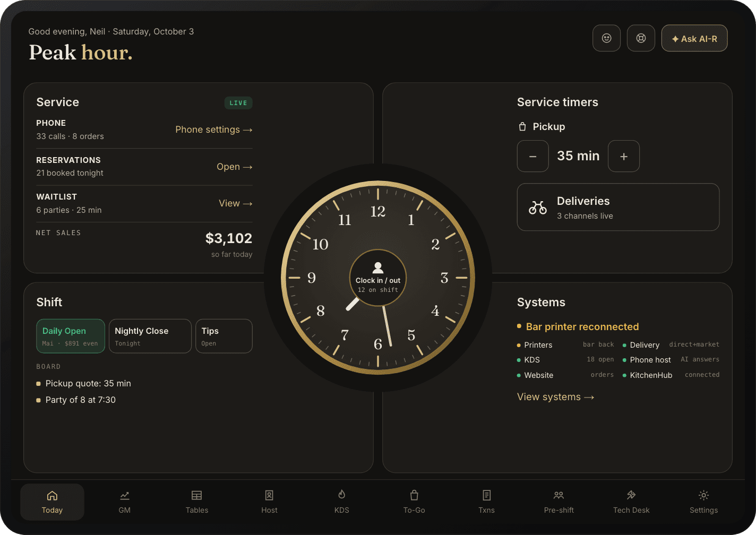Click Clock in / out button

pos(378,278)
